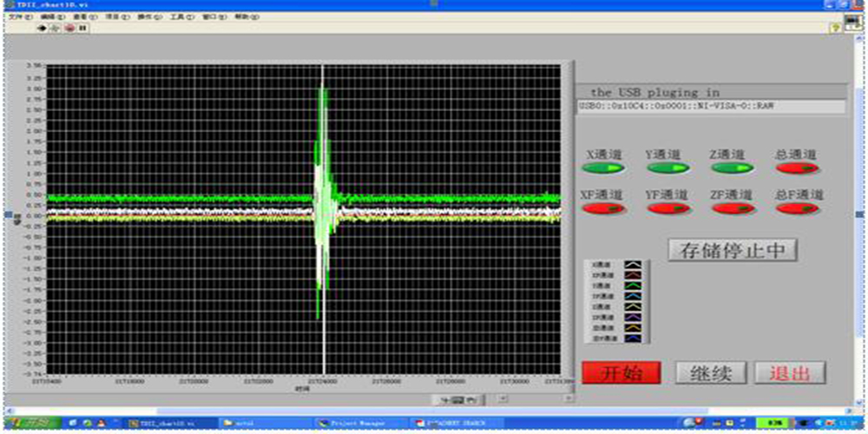Click the Run Continuously toolbar icon

56,28
